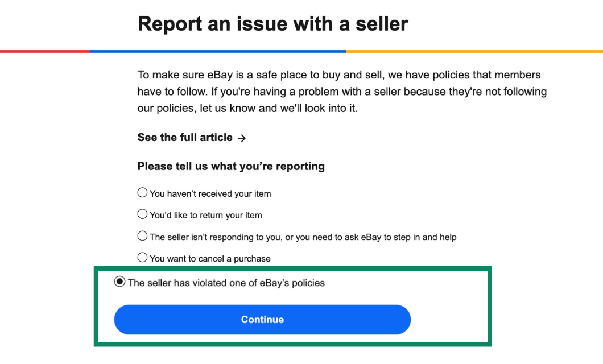Click the yellow segment of the divider bar
Viewport: 603px width, 364px height.
(475, 51)
